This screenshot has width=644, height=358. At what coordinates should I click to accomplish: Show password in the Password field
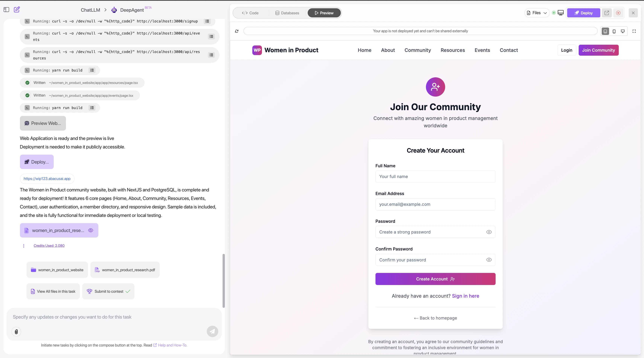pyautogui.click(x=489, y=232)
